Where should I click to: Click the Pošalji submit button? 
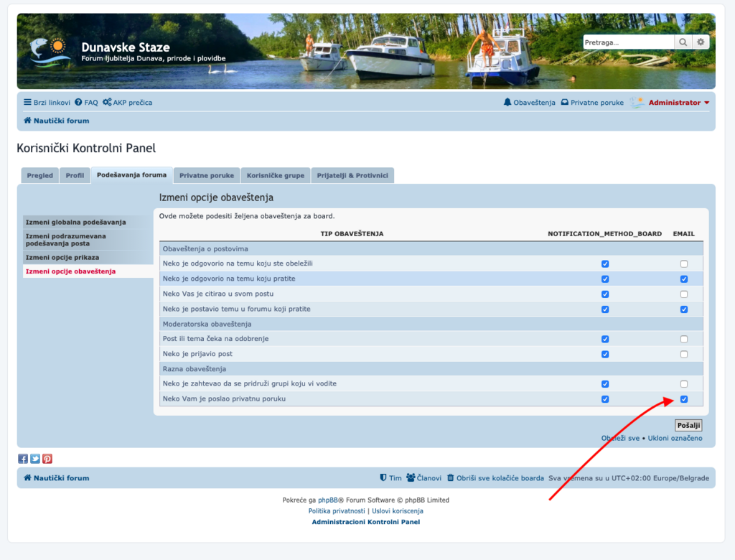[688, 425]
